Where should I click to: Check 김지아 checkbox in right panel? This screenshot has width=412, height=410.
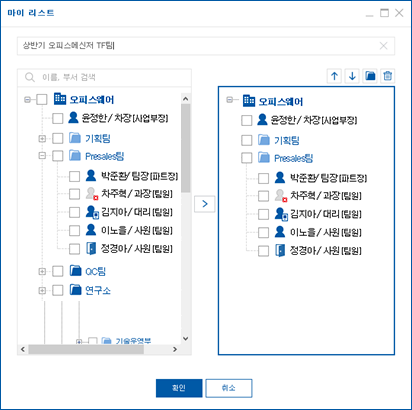pyautogui.click(x=263, y=214)
